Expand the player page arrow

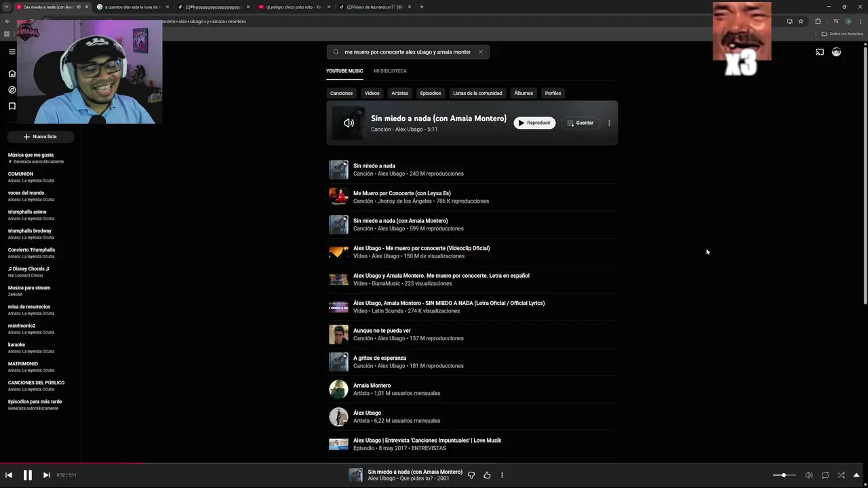pos(856,475)
